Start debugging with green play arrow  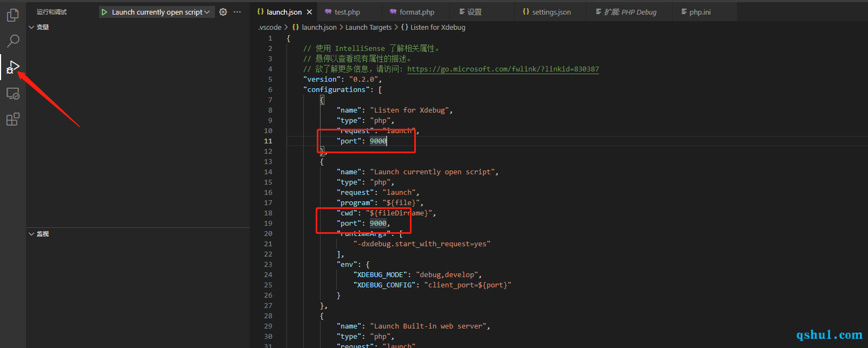105,12
